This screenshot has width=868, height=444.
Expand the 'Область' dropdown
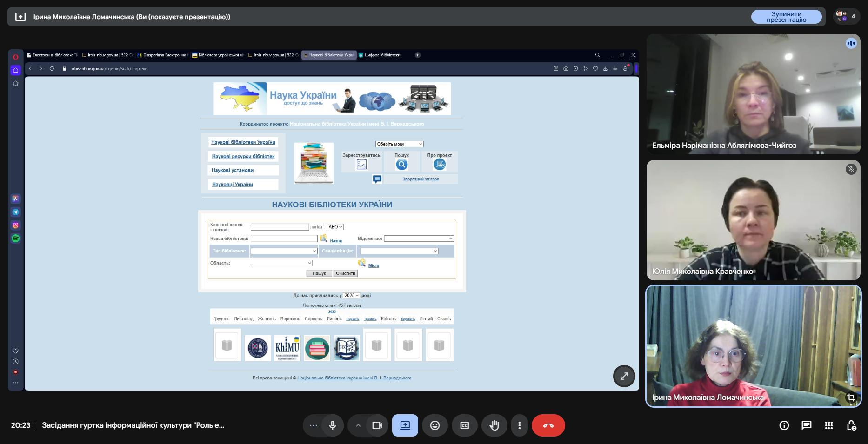[281, 263]
